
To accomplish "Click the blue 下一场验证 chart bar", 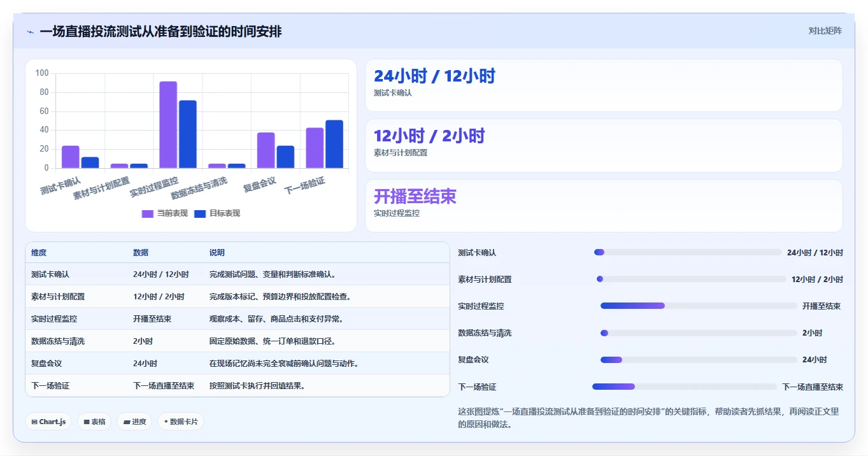I will pyautogui.click(x=334, y=145).
